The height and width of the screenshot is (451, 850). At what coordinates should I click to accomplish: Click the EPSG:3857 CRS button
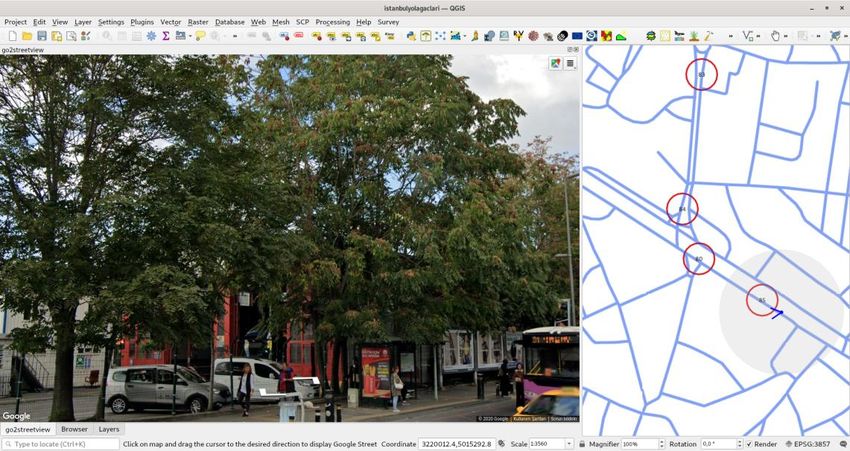[807, 444]
